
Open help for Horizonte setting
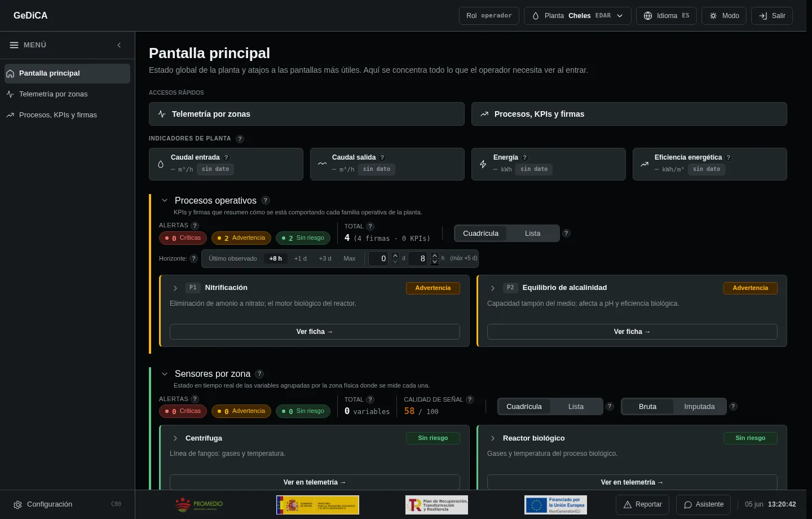pos(193,258)
